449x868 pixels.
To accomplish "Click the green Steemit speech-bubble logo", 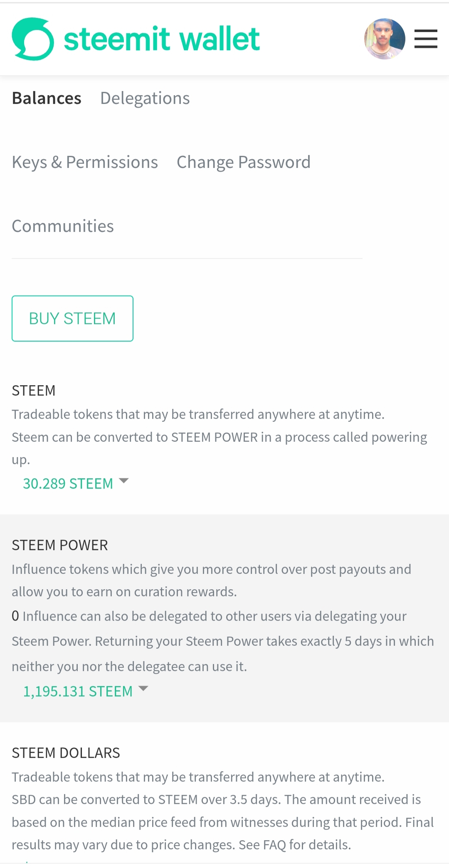I will (33, 39).
